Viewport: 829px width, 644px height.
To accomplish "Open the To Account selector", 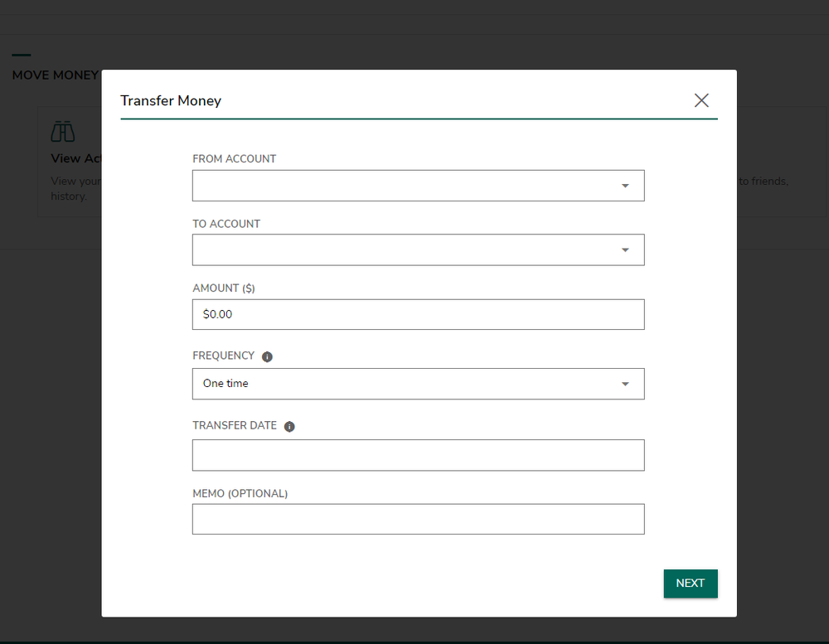I will pos(419,249).
